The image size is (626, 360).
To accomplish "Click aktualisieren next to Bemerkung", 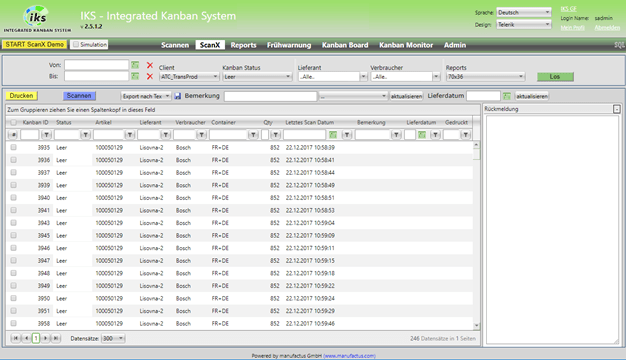I will click(x=406, y=96).
